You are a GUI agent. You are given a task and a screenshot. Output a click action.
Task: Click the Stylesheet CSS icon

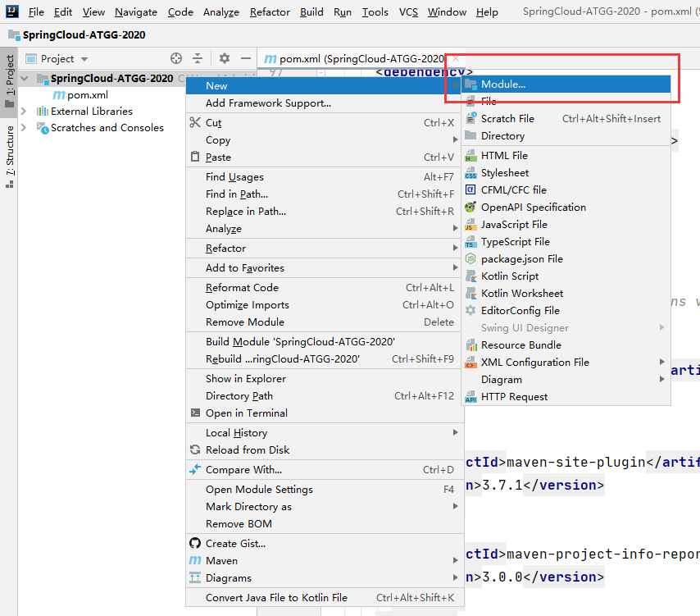(x=470, y=173)
